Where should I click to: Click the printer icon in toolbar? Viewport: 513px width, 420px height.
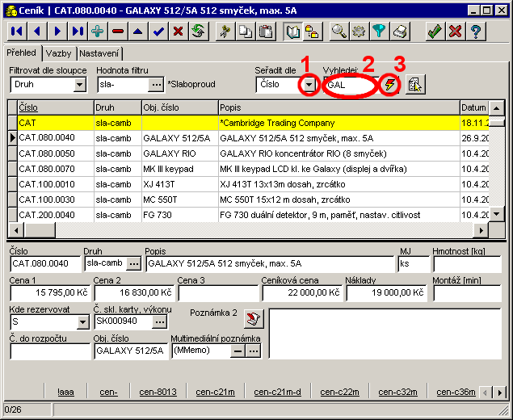pyautogui.click(x=399, y=31)
